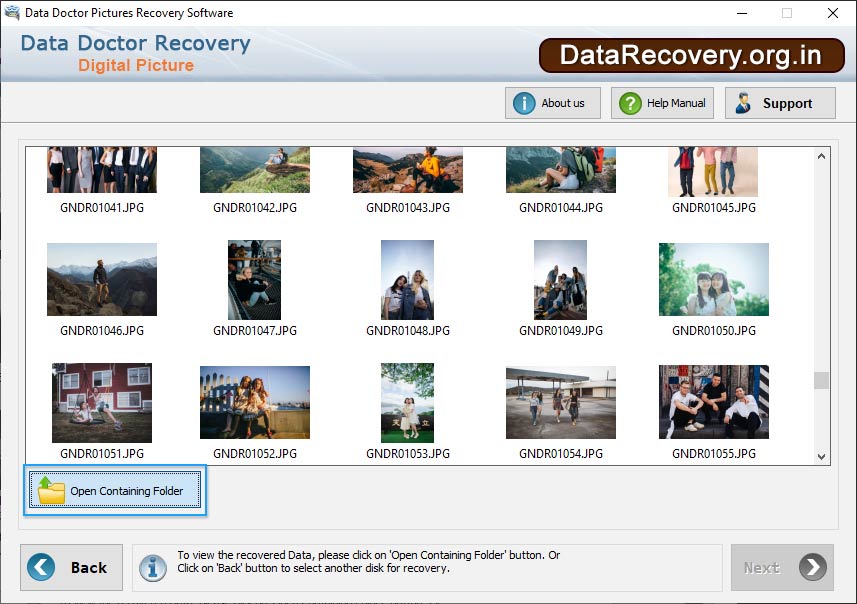Viewport: 857px width, 604px height.
Task: Select the GNDR01049.JPG thumbnail
Action: [560, 280]
